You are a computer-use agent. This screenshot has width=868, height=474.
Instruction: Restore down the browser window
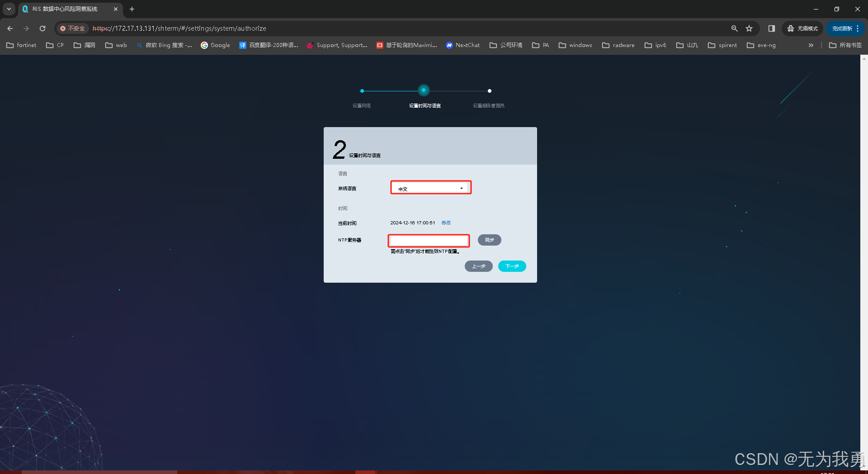[x=837, y=9]
